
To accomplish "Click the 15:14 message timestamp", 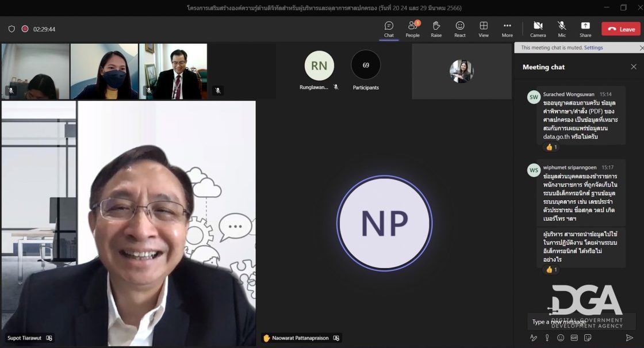I will pos(605,94).
